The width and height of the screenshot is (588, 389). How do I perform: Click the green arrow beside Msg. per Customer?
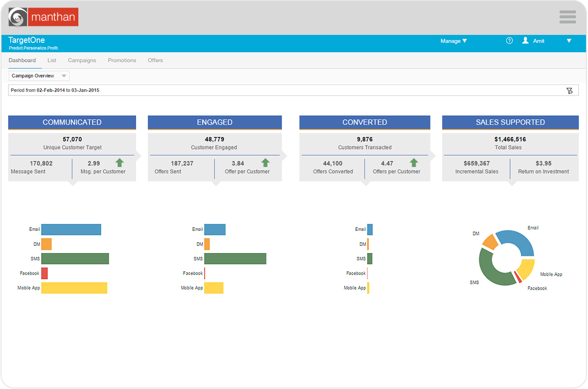119,162
